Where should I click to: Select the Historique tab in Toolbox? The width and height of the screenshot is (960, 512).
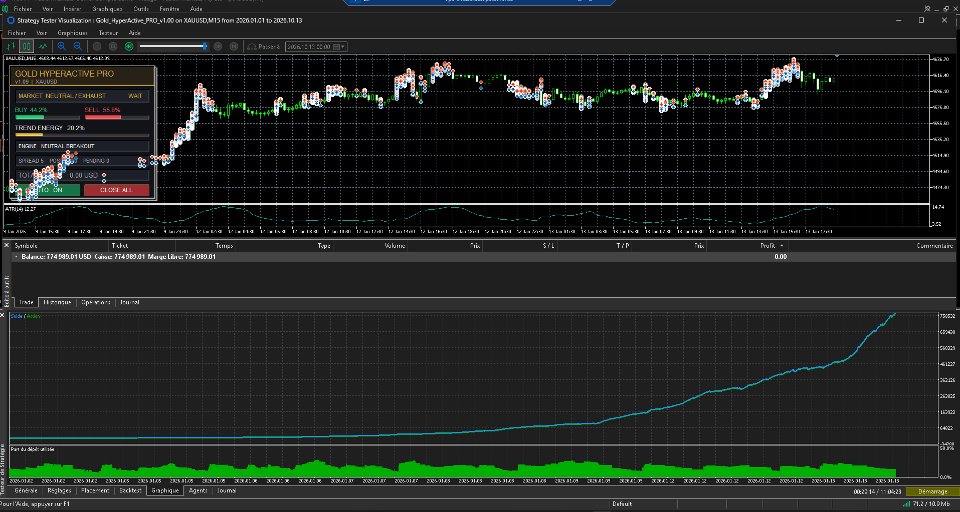pos(57,303)
